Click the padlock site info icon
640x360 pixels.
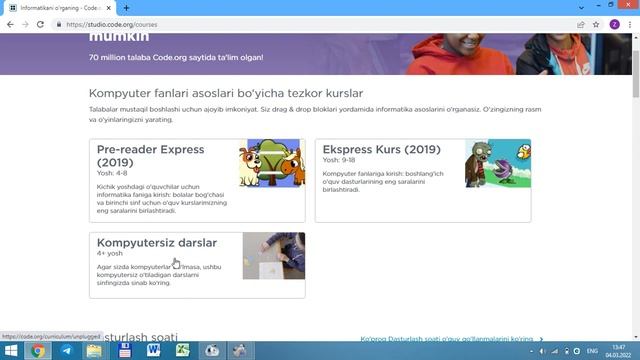click(59, 24)
